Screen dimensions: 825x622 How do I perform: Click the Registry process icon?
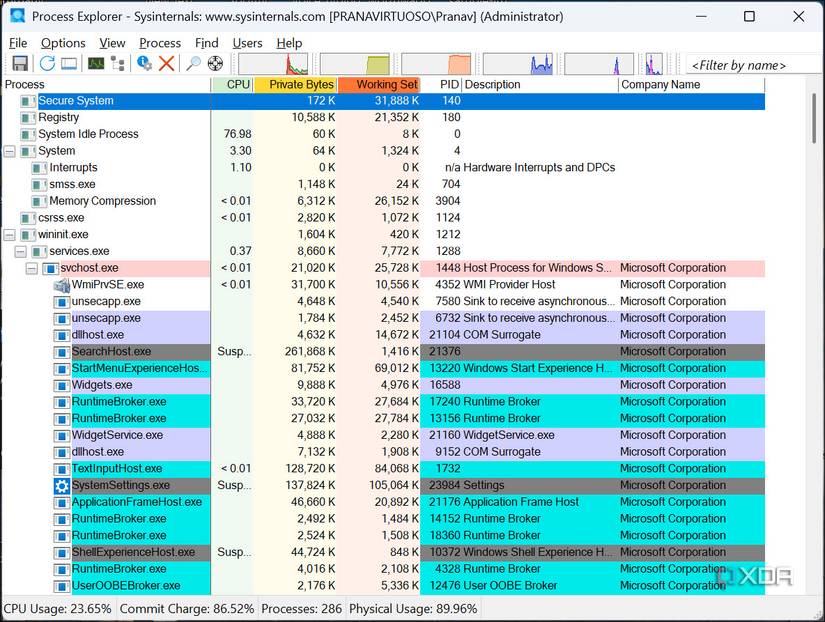click(28, 118)
